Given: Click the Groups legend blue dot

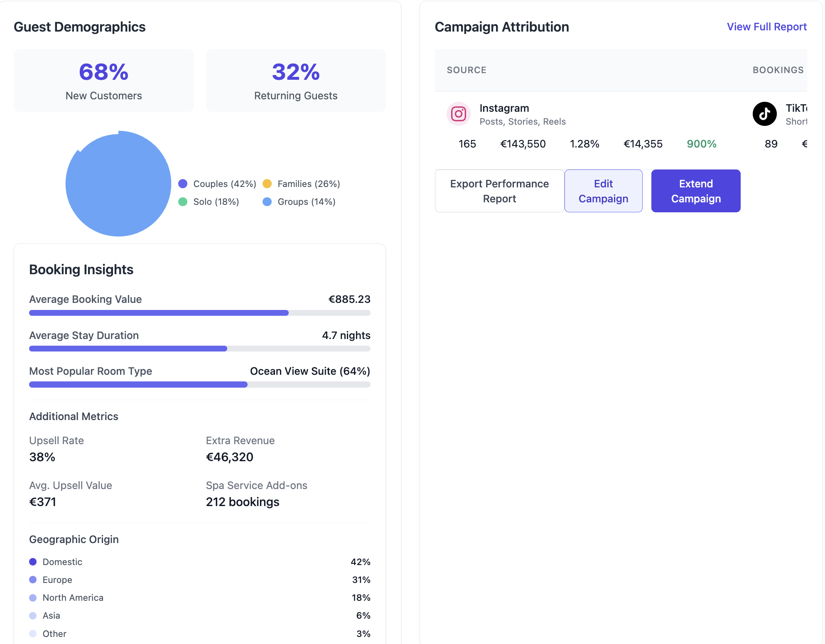Looking at the screenshot, I should coord(267,202).
